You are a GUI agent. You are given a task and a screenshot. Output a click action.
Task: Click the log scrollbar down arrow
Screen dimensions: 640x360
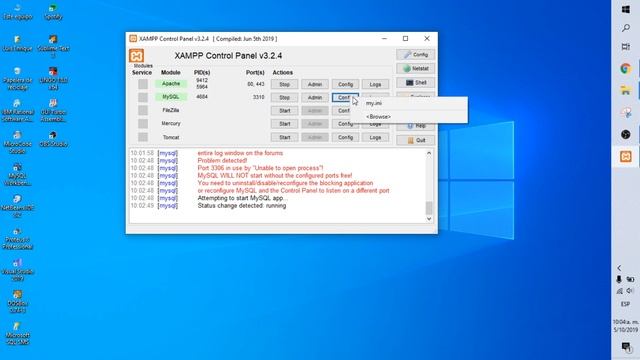429,219
